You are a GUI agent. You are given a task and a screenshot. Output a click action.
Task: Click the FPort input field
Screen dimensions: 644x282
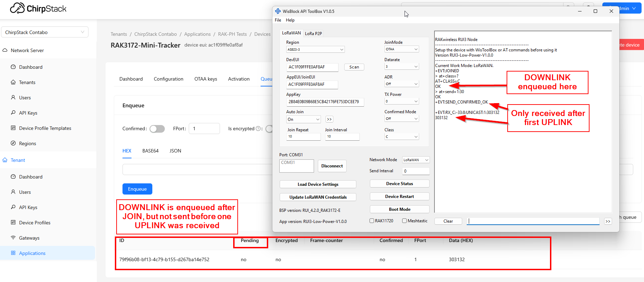coord(204,128)
